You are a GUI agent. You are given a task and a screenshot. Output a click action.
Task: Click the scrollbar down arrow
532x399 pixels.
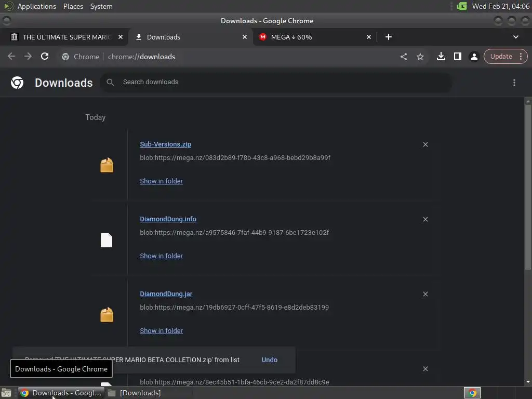click(528, 382)
